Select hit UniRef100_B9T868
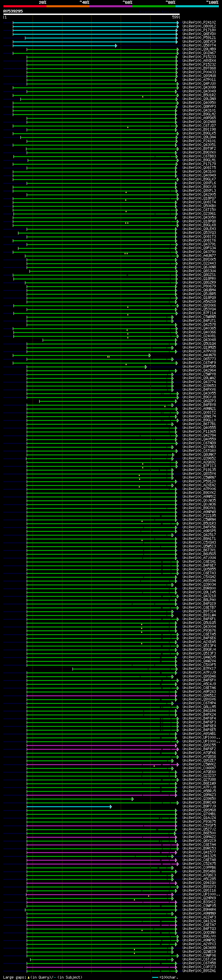The height and width of the screenshot is (980, 222). (x=199, y=68)
